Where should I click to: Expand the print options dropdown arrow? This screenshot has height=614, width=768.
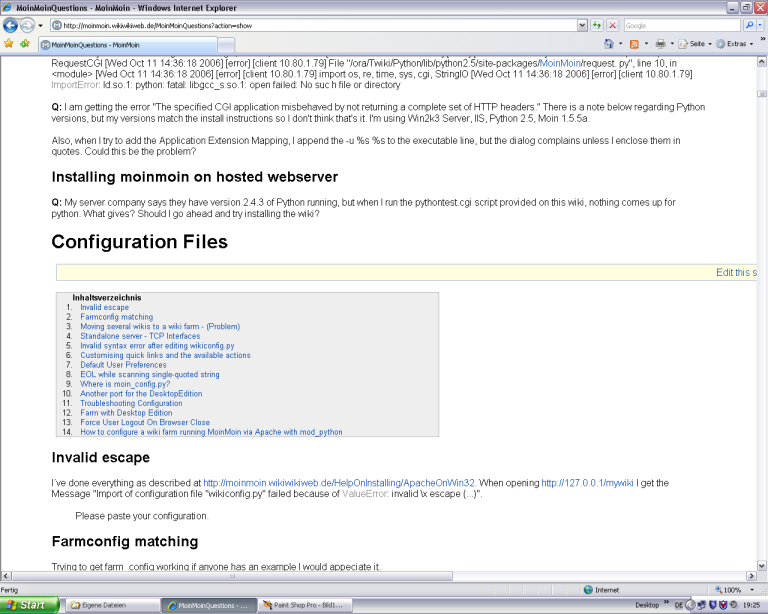[672, 44]
